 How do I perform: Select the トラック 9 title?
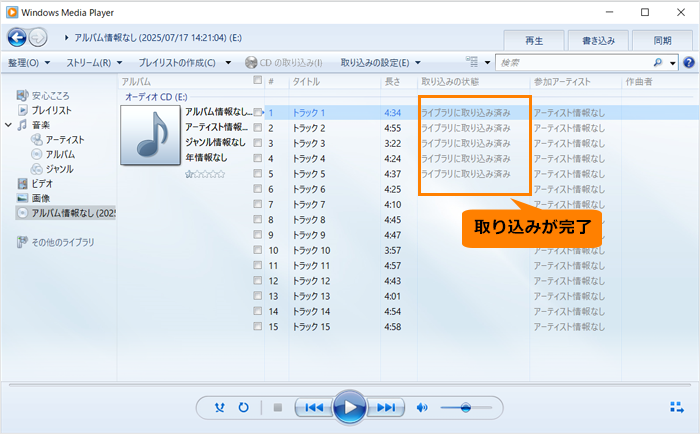(309, 235)
